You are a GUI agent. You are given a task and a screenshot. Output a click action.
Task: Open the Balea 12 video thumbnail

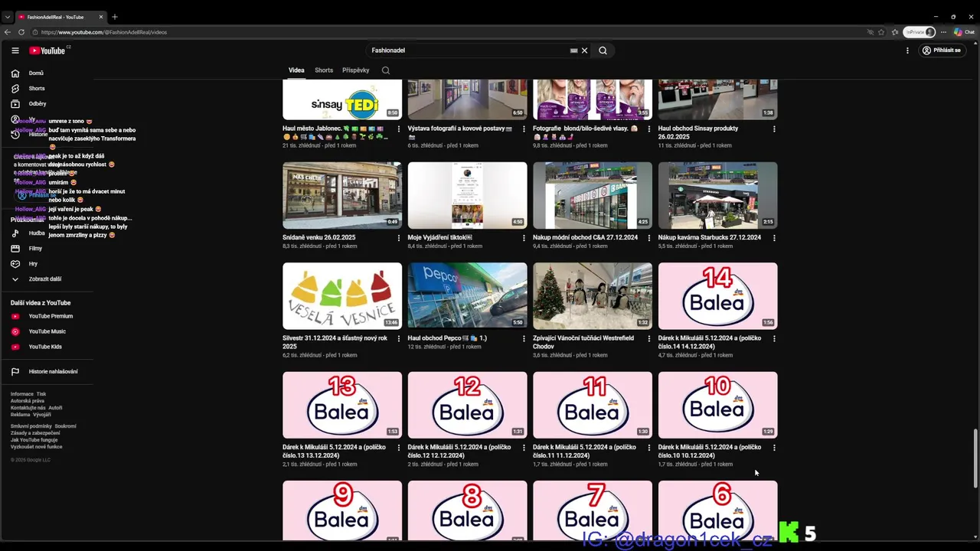468,405
